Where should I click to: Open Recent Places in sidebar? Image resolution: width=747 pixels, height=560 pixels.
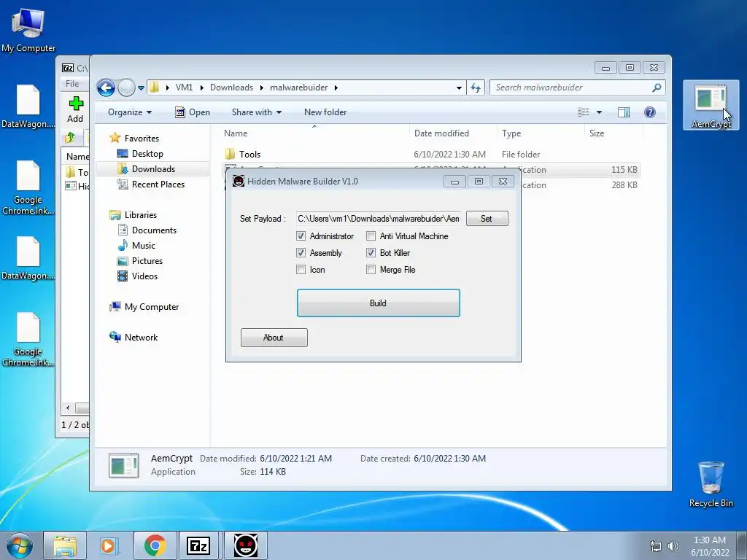(158, 184)
